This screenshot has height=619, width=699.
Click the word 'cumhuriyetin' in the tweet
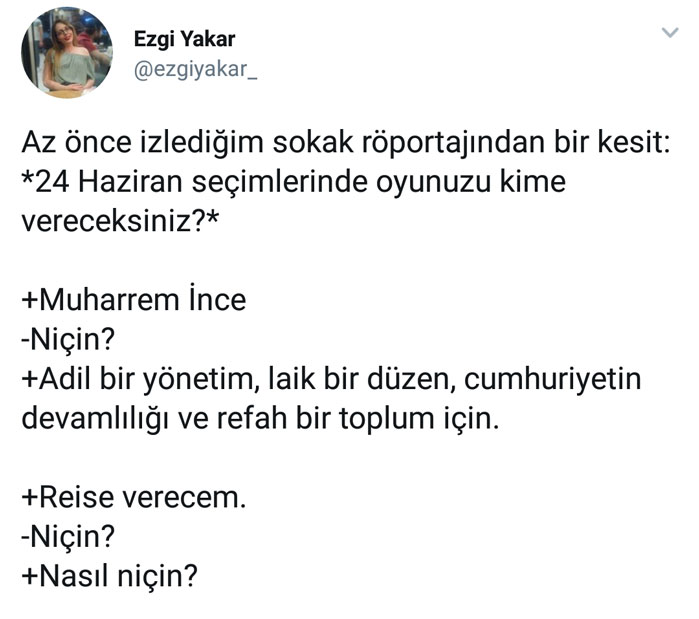click(x=553, y=379)
